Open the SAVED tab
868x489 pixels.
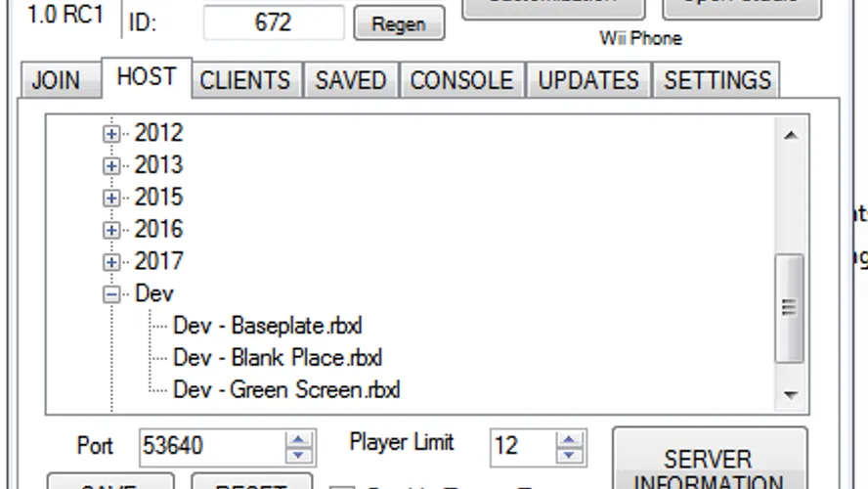click(351, 80)
